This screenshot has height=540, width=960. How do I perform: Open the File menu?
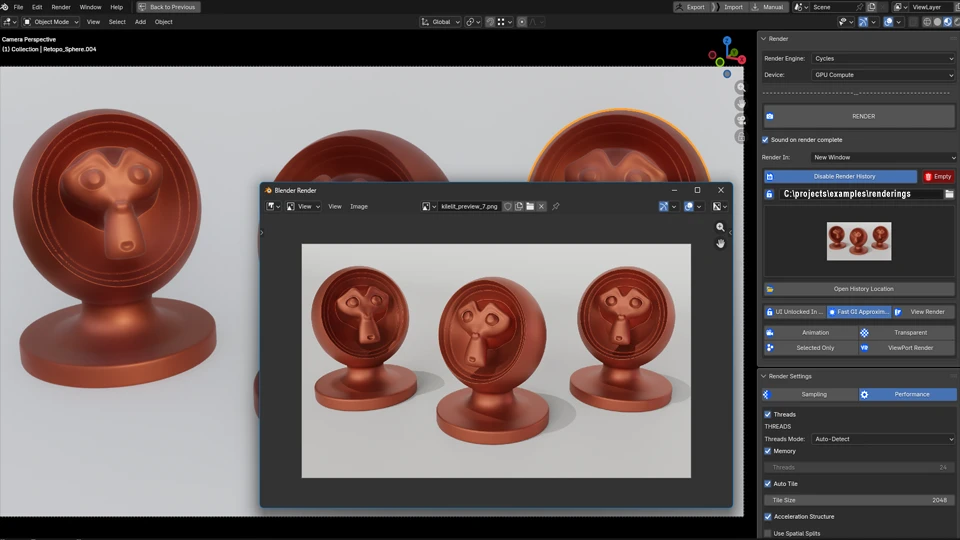click(x=18, y=7)
